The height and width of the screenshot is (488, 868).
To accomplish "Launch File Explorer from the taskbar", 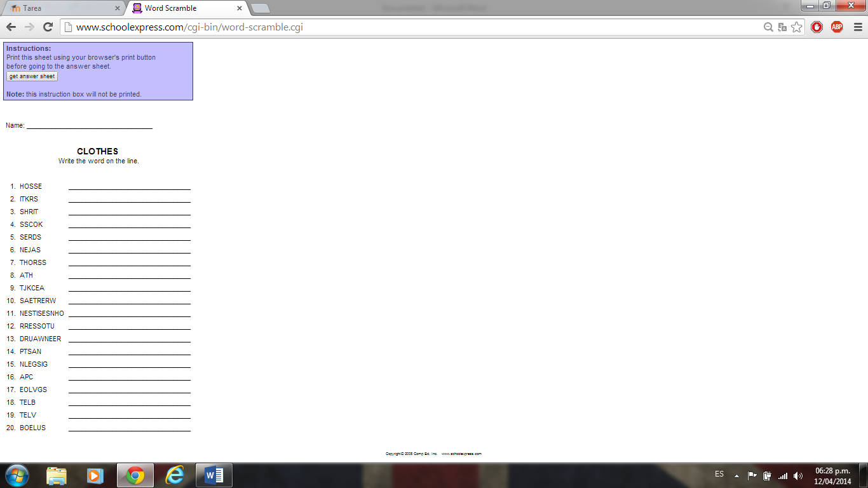I will pyautogui.click(x=57, y=475).
